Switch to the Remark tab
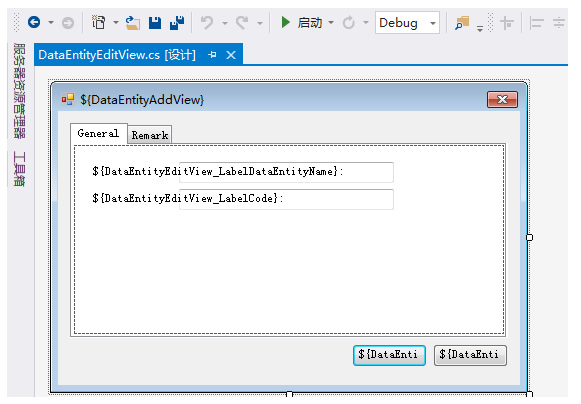Viewport: 581px width, 404px height. coord(150,135)
